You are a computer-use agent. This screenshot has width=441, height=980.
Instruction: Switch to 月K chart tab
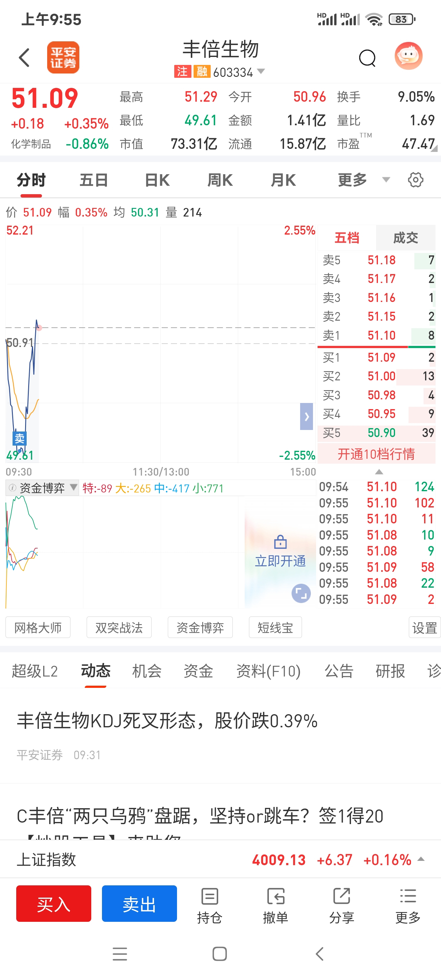283,180
